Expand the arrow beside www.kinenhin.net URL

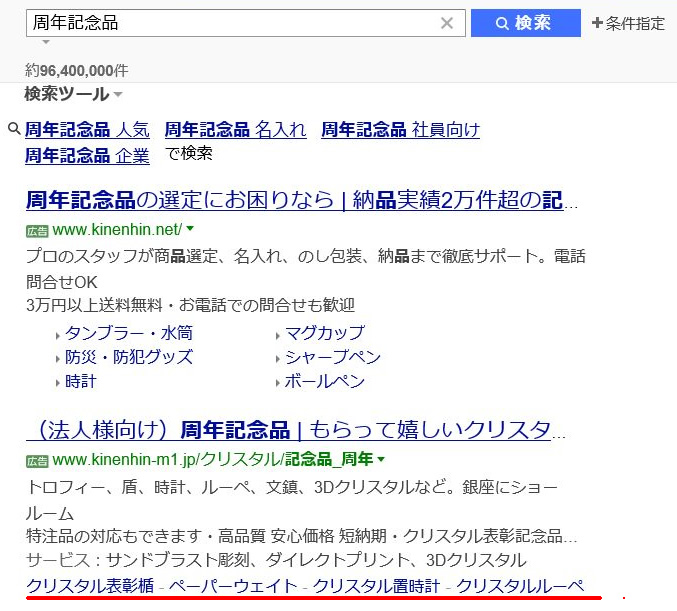(x=190, y=229)
